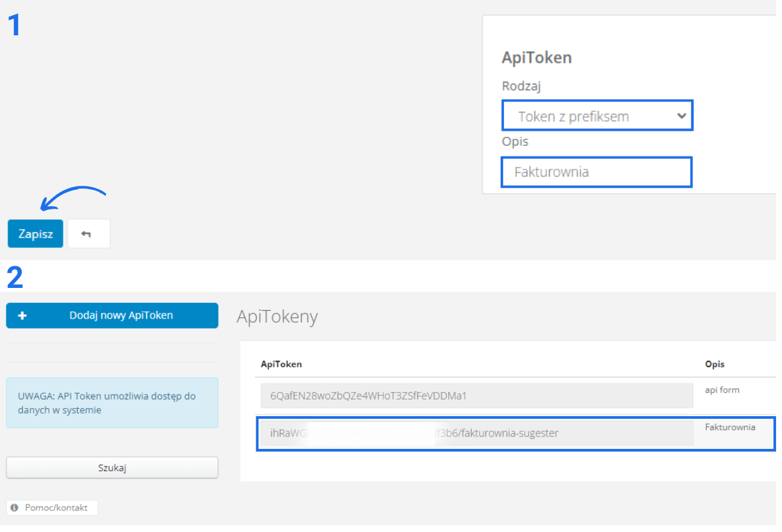782x532 pixels.
Task: Click the ApiToken form heading
Action: [537, 58]
